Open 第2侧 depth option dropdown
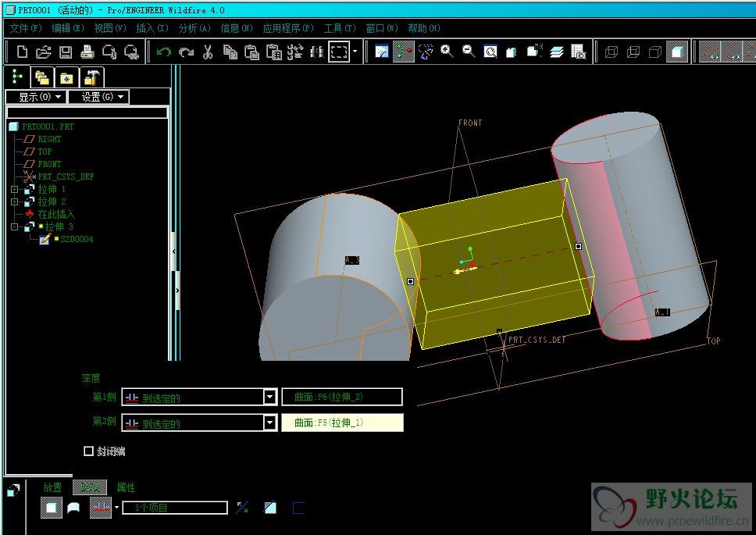Image resolution: width=756 pixels, height=535 pixels. pyautogui.click(x=269, y=423)
